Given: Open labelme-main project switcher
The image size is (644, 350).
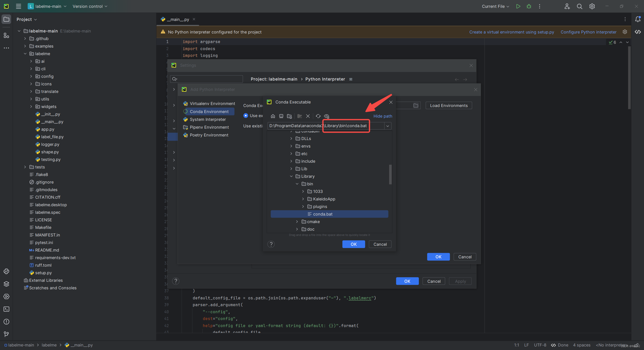Looking at the screenshot, I should [x=47, y=6].
